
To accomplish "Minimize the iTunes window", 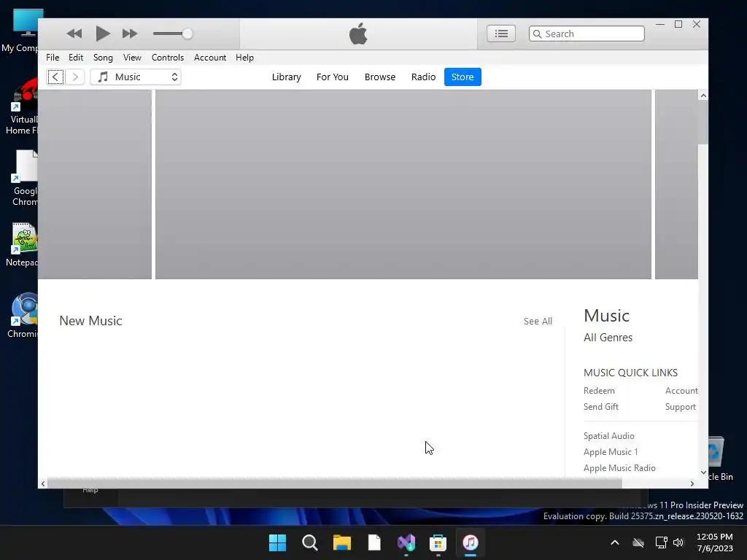I will pyautogui.click(x=659, y=24).
